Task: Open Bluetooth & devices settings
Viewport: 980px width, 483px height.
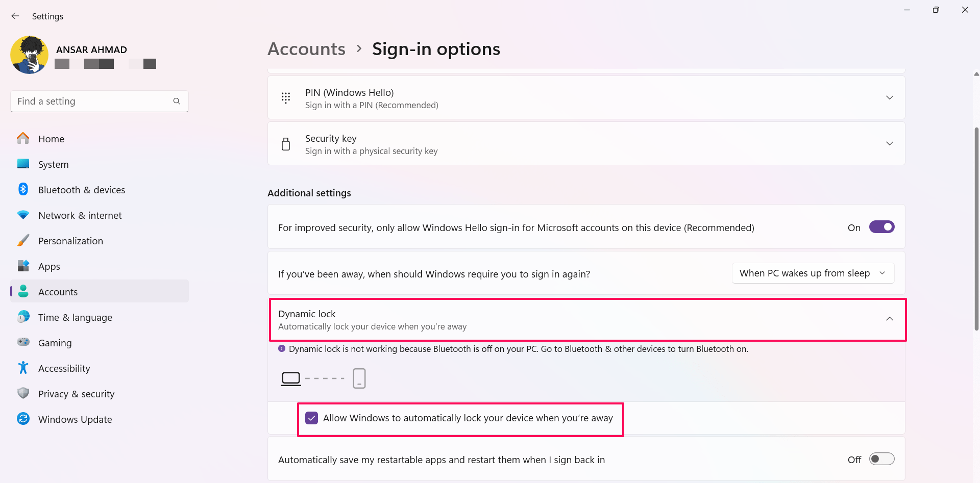Action: (23, 189)
